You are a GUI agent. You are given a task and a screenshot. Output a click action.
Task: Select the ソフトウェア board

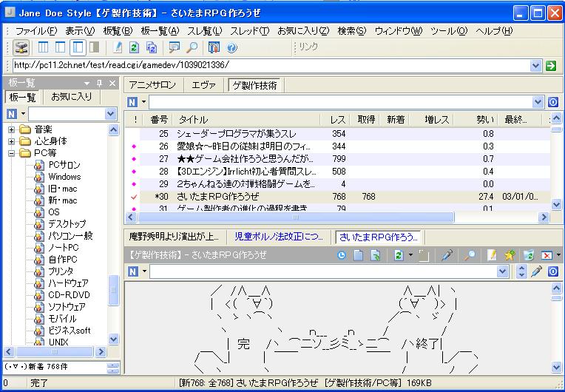coord(67,307)
